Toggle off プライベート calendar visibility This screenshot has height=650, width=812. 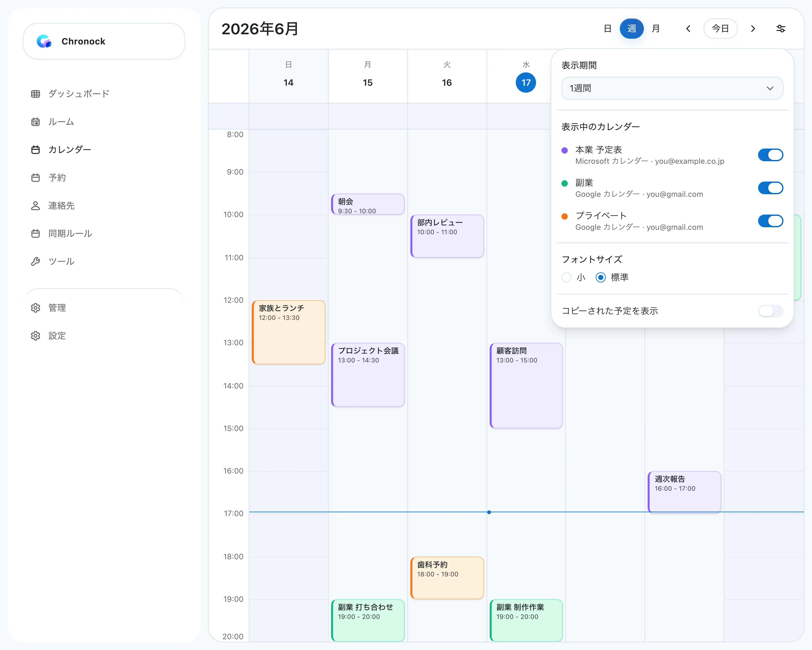[771, 221]
